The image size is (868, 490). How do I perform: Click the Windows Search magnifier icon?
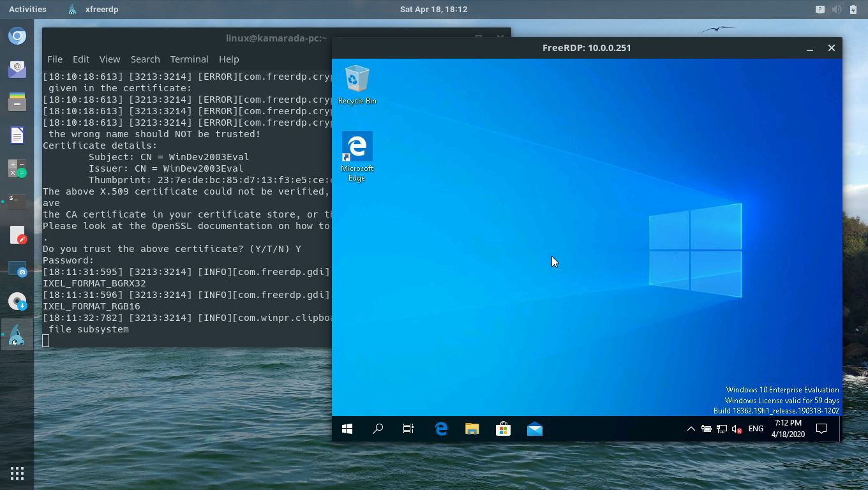[377, 428]
